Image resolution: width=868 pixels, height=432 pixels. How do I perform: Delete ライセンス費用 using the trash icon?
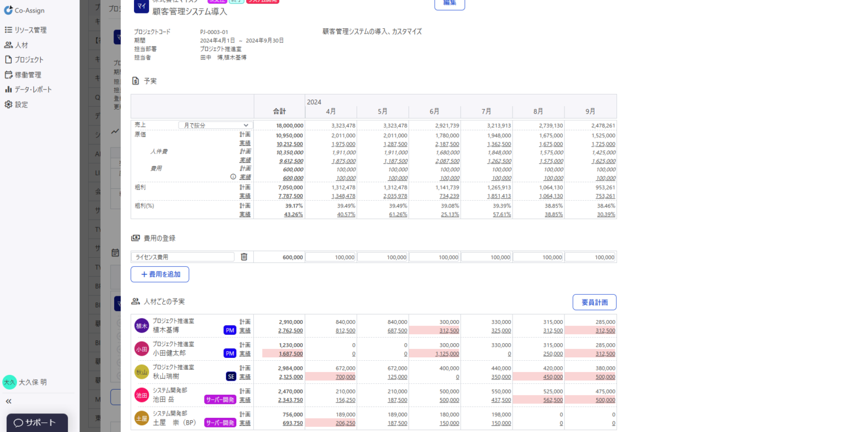[244, 257]
